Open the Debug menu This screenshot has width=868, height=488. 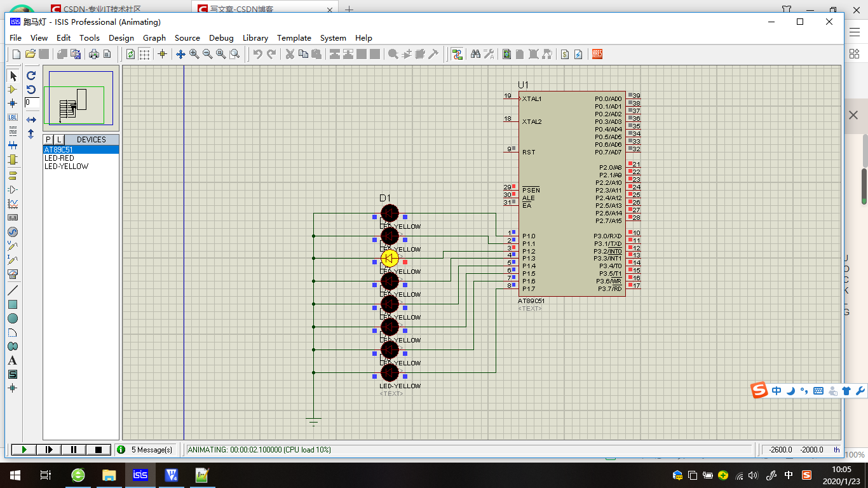tap(221, 38)
